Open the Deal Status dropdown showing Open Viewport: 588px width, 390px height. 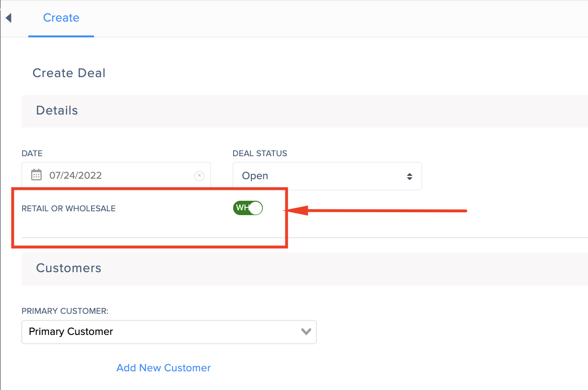[327, 176]
